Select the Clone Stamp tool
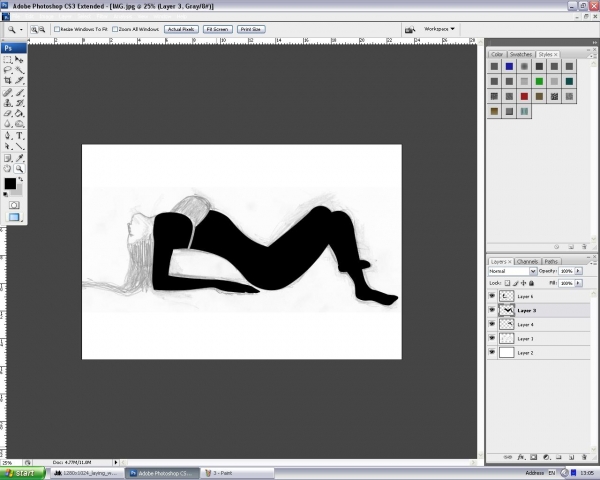 click(x=8, y=103)
